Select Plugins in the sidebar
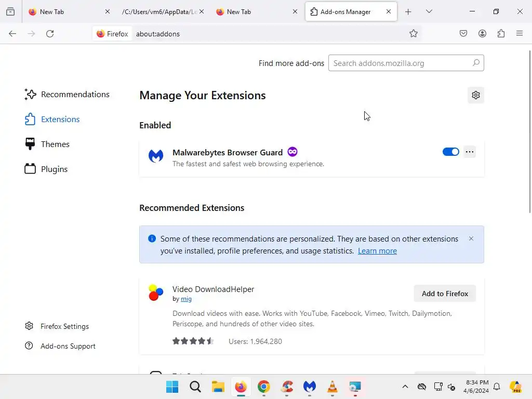Viewport: 532px width, 399px height. [46, 169]
